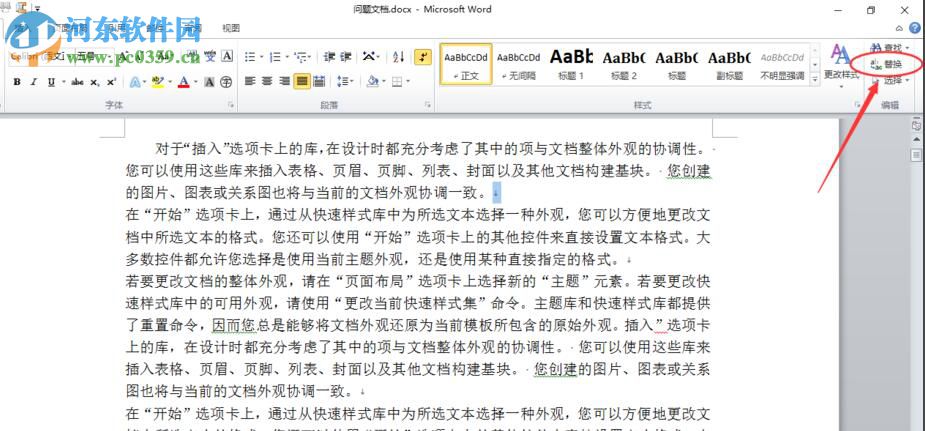Switch to the 视图 tab
The width and height of the screenshot is (925, 431).
231,28
